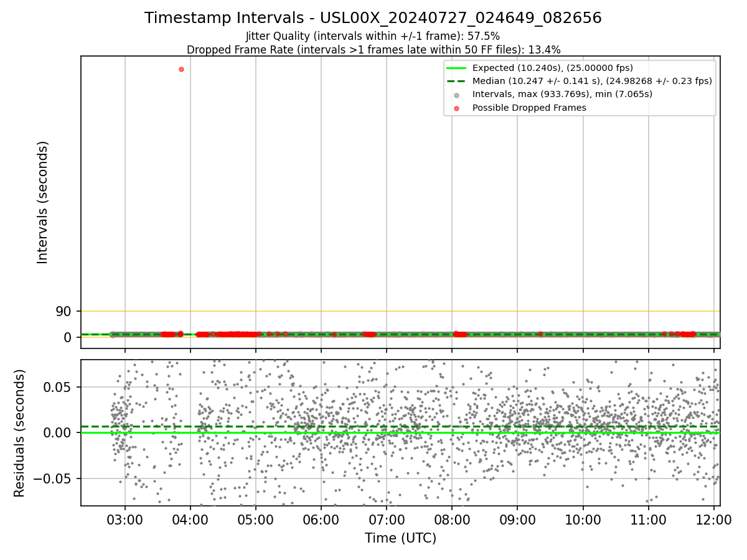The width and height of the screenshot is (747, 560).
Task: Click the '06:00' time tick label
Action: [x=321, y=519]
